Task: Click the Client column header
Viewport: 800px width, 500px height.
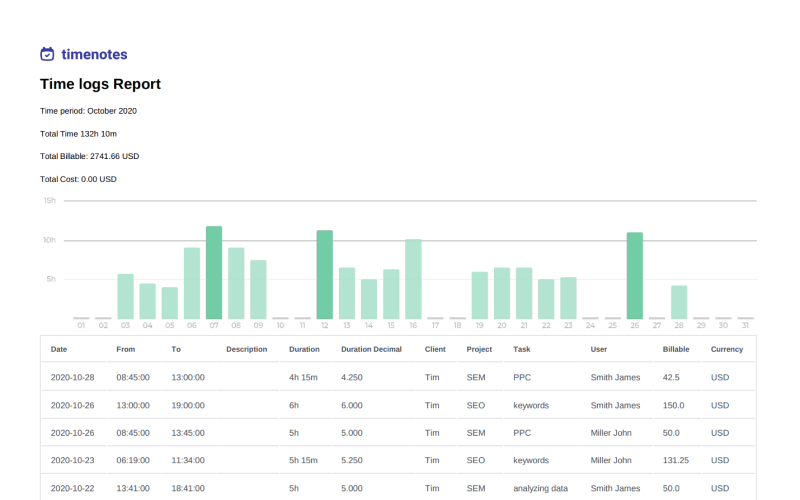Action: [435, 349]
